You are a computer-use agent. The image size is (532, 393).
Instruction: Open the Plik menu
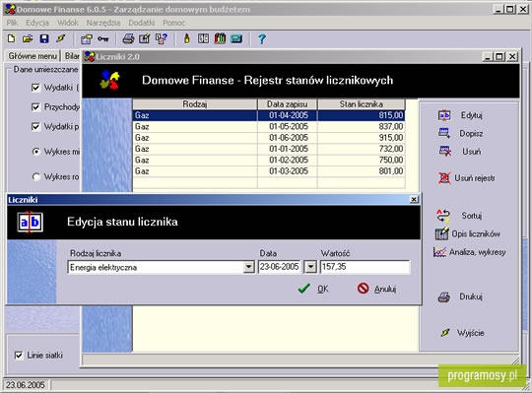pos(12,23)
